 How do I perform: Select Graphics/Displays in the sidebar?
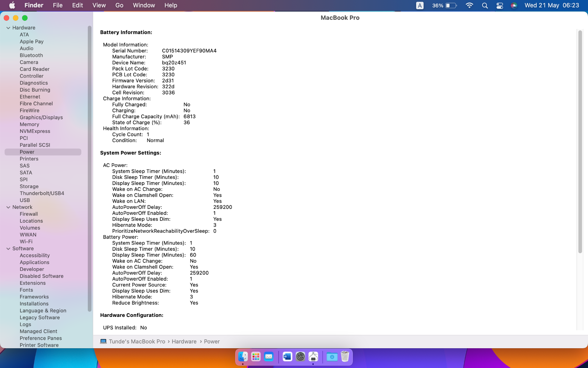pyautogui.click(x=41, y=118)
